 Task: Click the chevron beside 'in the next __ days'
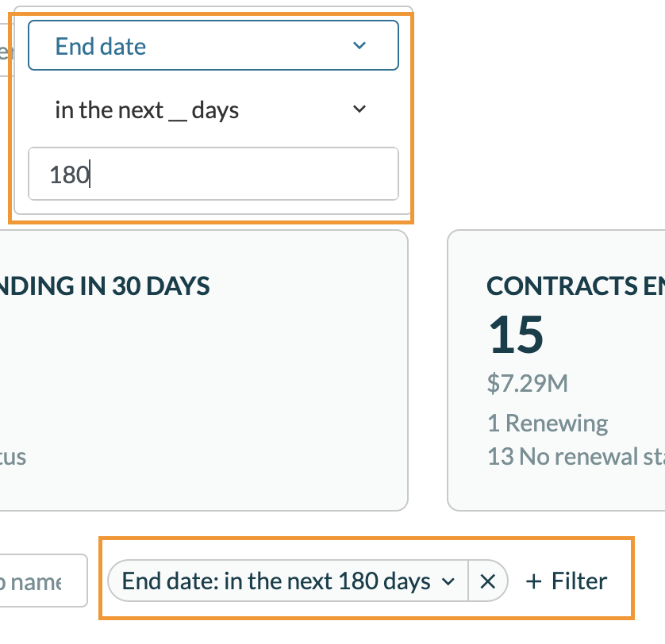click(x=359, y=109)
